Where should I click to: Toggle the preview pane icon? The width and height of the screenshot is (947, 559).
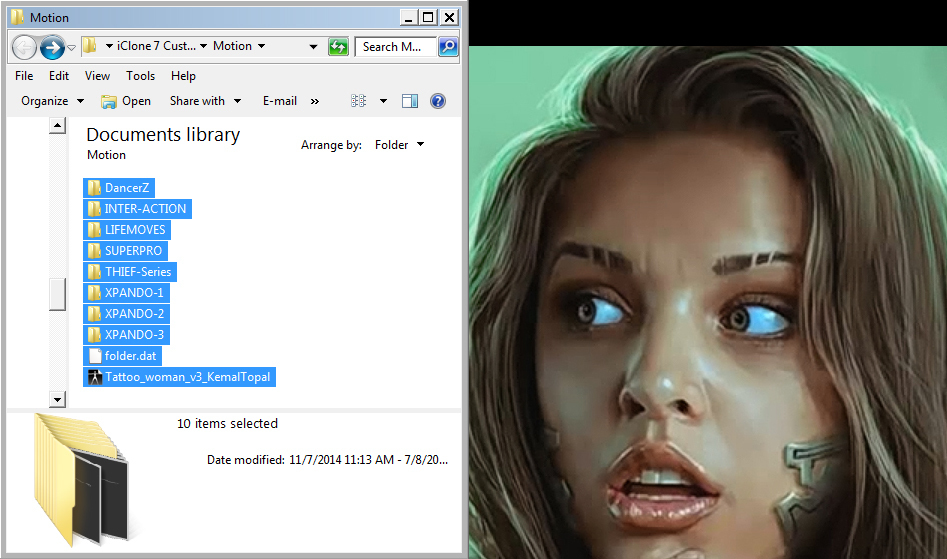410,101
